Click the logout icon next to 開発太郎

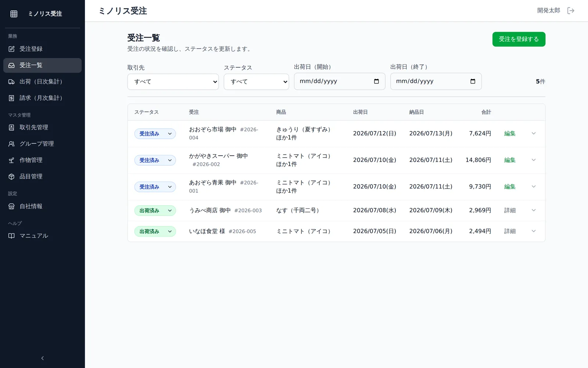pyautogui.click(x=571, y=11)
